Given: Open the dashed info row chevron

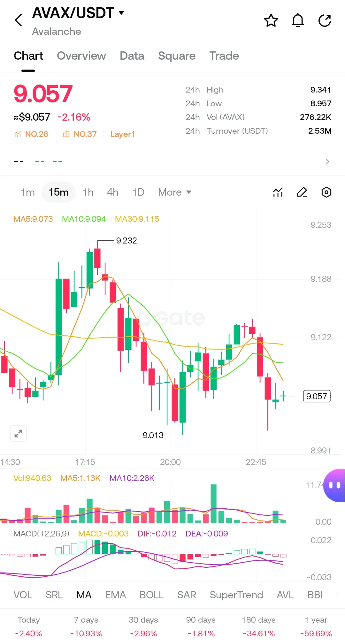Looking at the screenshot, I should tap(327, 161).
